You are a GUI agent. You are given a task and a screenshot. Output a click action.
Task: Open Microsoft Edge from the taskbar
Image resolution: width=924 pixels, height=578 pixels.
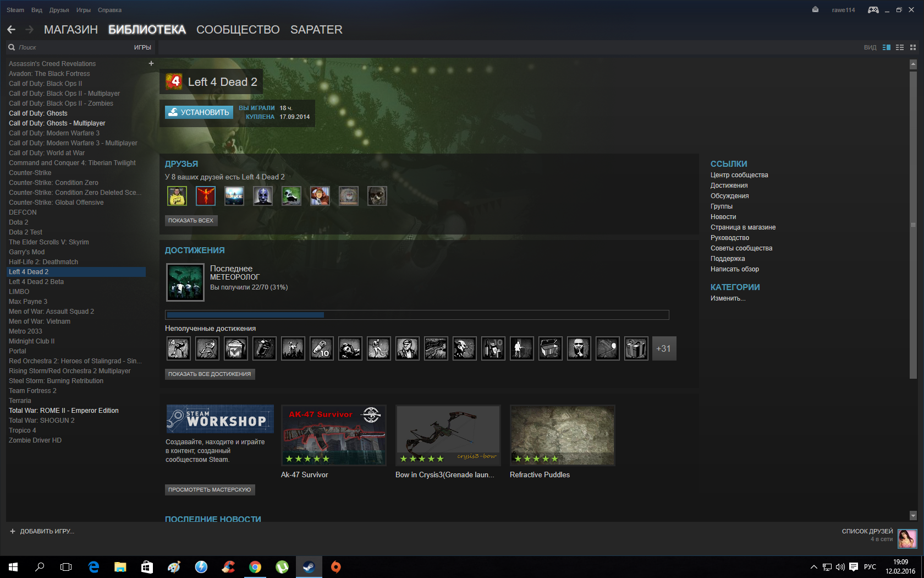pyautogui.click(x=94, y=567)
